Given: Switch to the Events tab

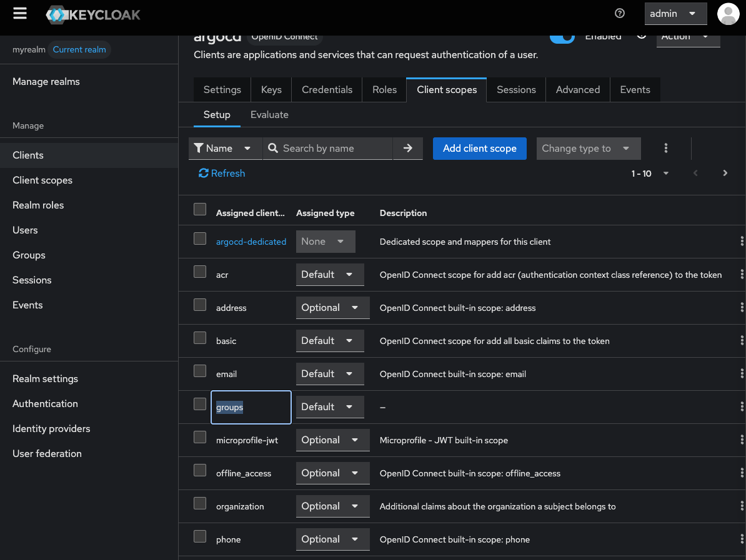Looking at the screenshot, I should 635,90.
